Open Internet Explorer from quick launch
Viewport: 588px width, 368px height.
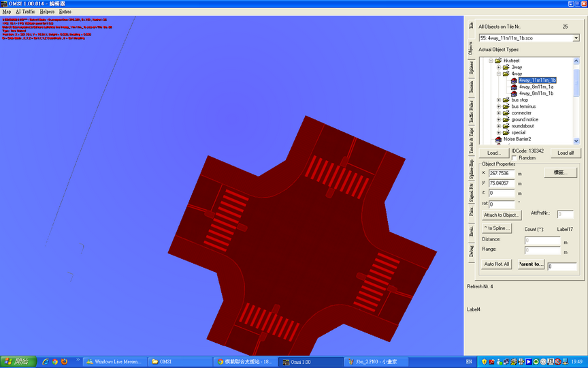coord(46,362)
